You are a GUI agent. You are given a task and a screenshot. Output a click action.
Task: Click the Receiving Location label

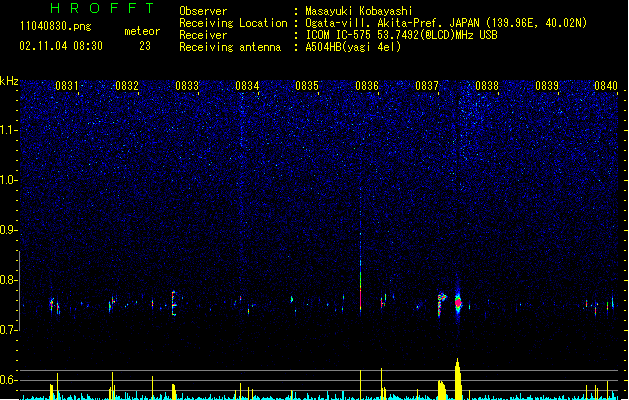pos(233,23)
